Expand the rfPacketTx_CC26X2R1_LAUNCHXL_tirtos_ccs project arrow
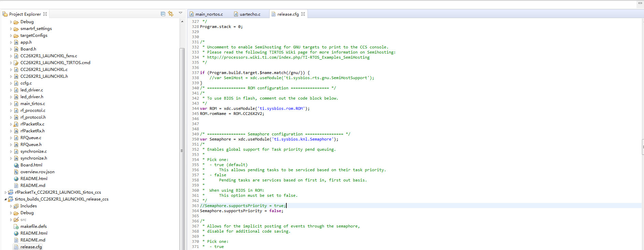This screenshot has height=250, width=644. [x=5, y=192]
